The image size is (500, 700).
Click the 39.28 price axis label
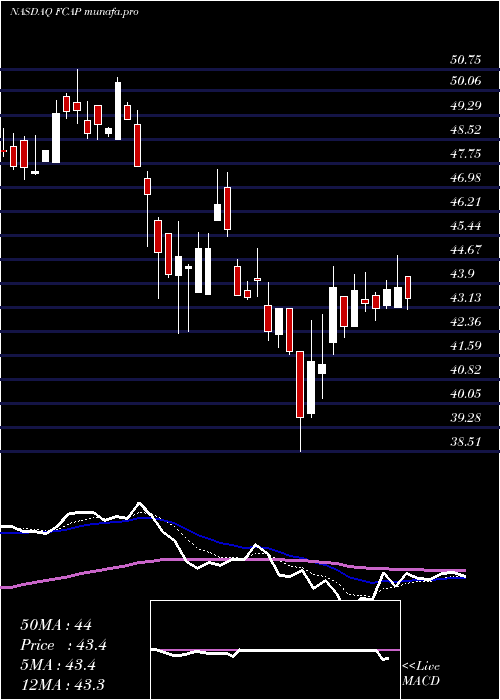[x=465, y=418]
